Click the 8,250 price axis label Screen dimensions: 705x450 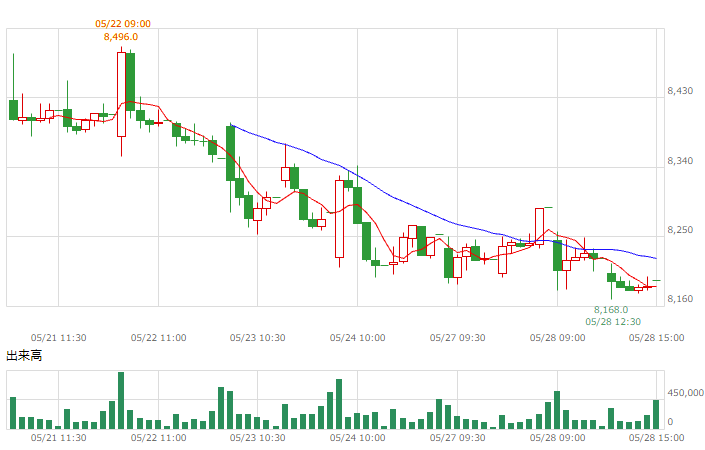coord(680,230)
